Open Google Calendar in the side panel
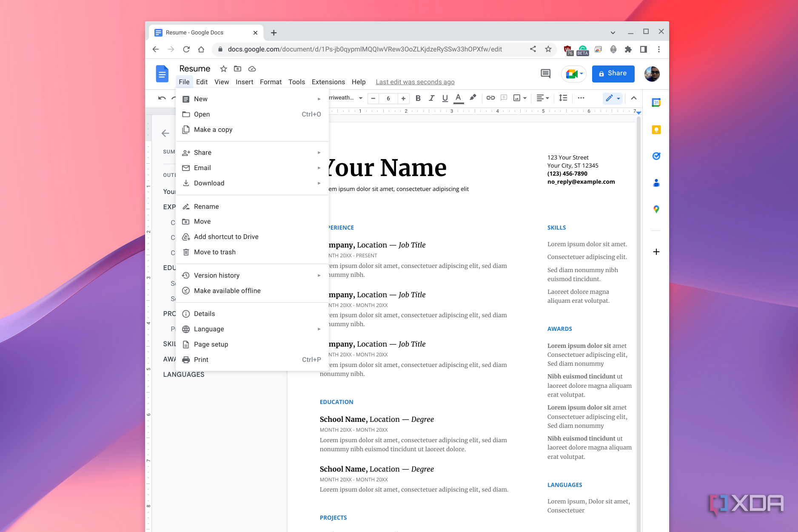 pyautogui.click(x=656, y=102)
